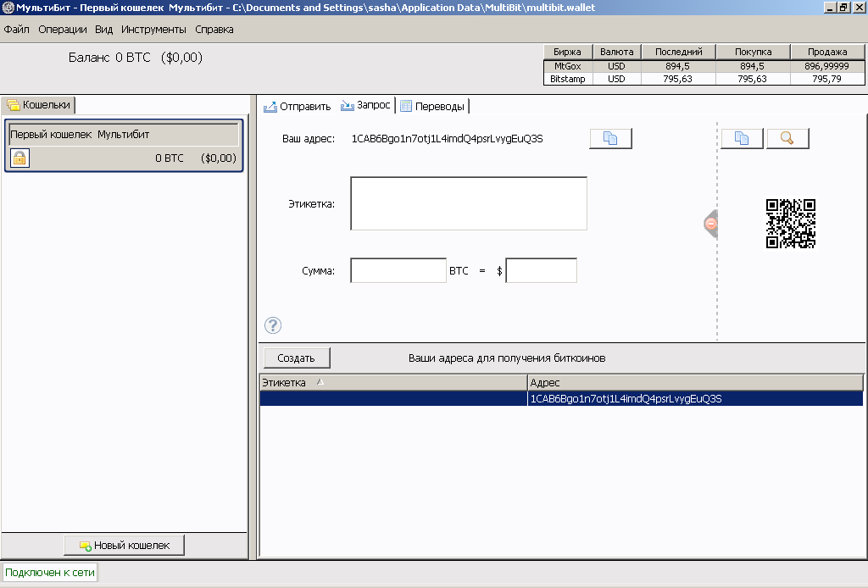
Task: Switch to the Запрос tab
Action: (366, 105)
